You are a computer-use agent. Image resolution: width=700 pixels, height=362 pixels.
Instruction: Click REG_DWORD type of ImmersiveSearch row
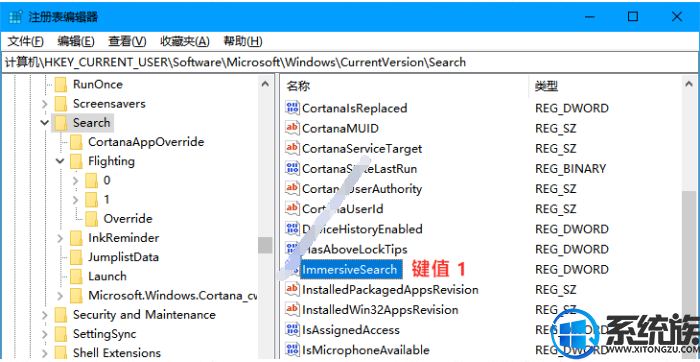pos(572,270)
